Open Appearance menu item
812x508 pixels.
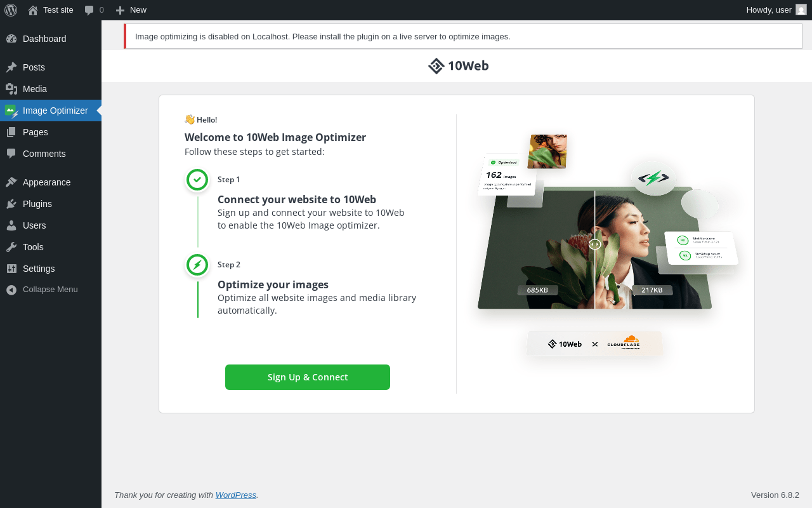click(51, 182)
